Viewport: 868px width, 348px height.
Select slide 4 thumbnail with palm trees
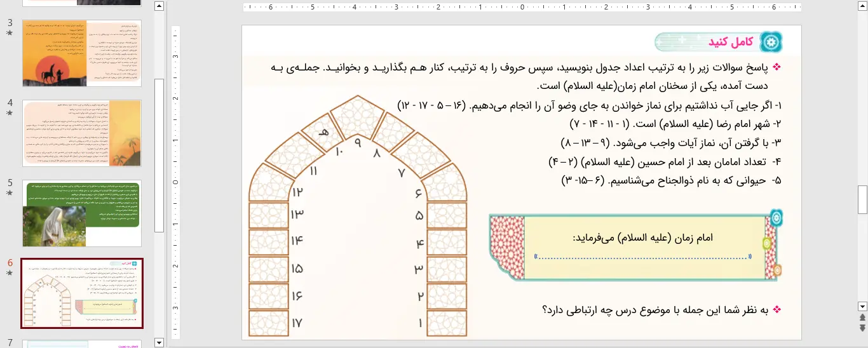point(82,133)
